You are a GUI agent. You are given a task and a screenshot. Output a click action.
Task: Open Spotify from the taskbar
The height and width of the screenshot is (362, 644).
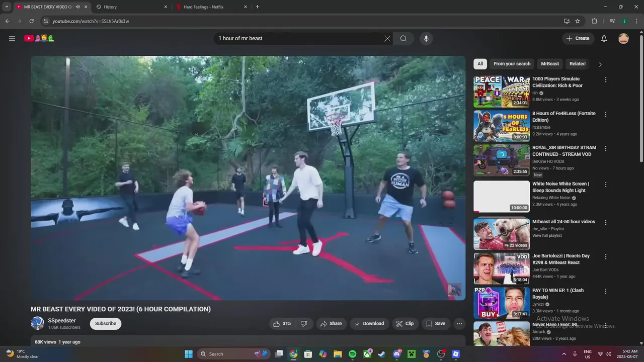point(353,354)
